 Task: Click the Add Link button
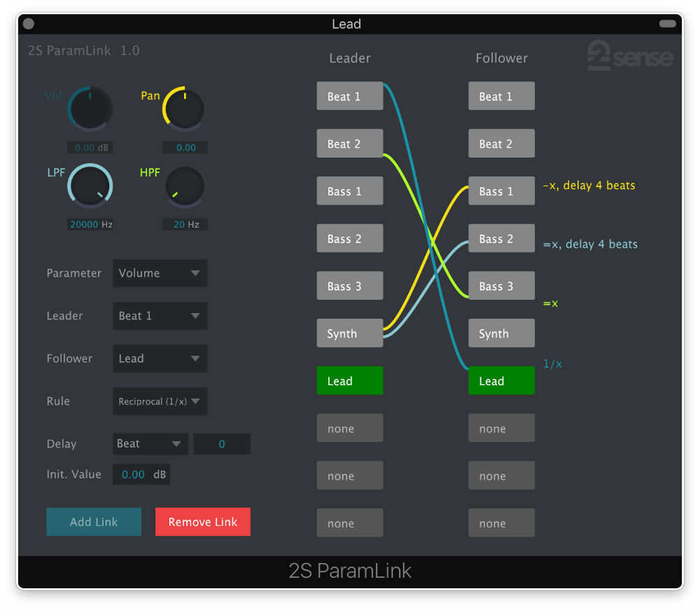tap(94, 522)
